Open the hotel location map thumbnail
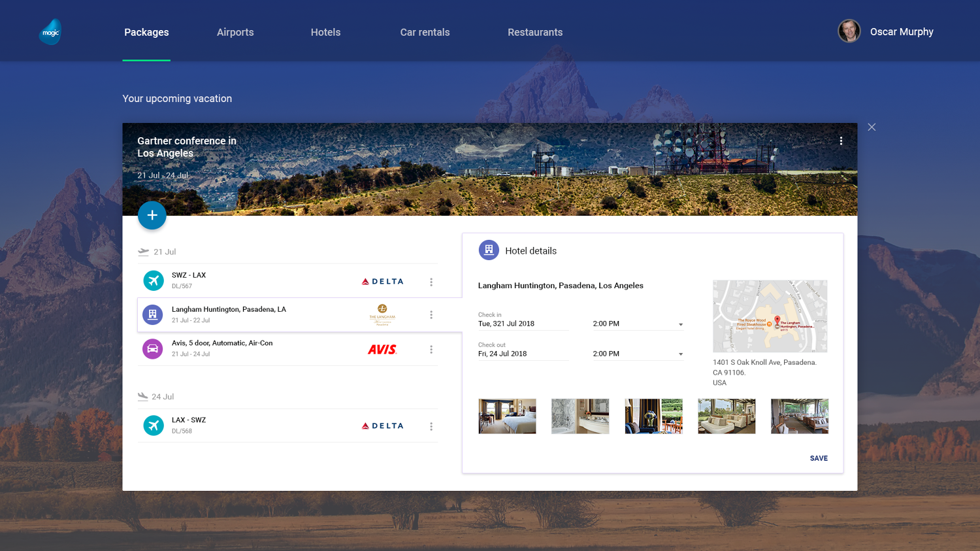980x551 pixels. 770,316
